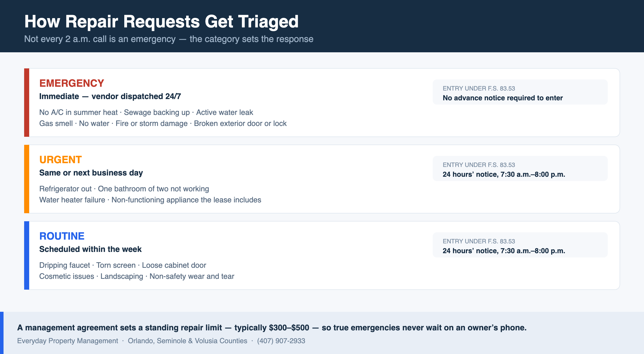The width and height of the screenshot is (644, 354).
Task: Click 'Water heater failure' in the urgent list
Action: 72,200
